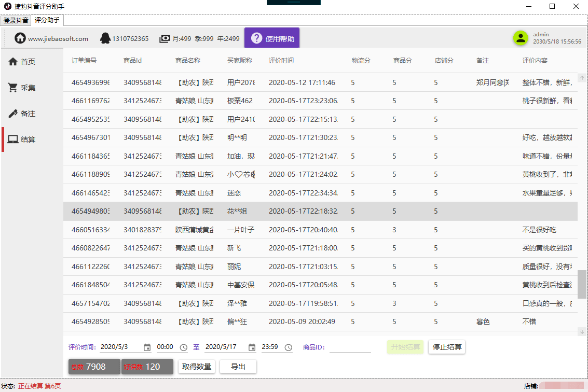Screen dimensions: 588x392
Task: Switch to the 登录抖音 tab
Action: [16, 20]
